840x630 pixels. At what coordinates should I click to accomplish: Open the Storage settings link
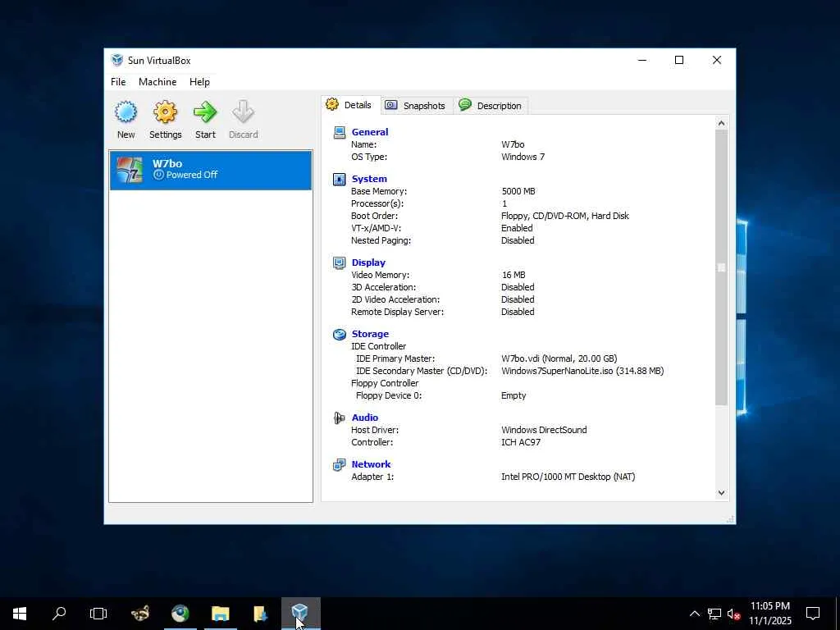[370, 335]
